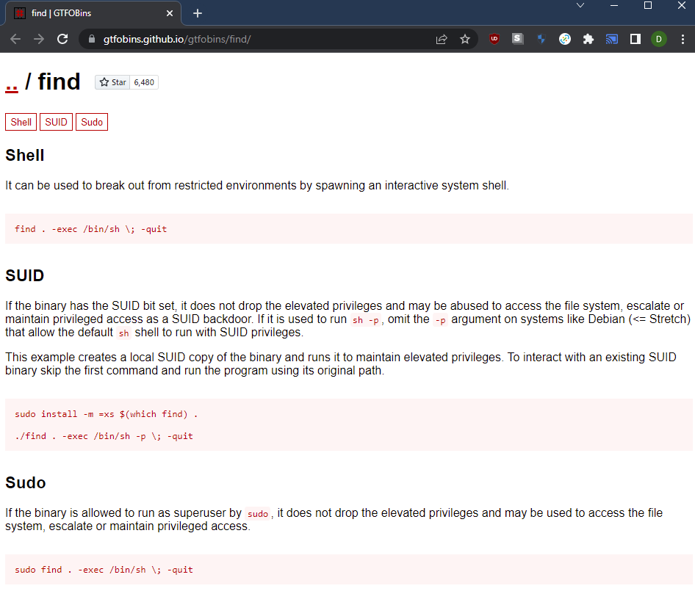Open the Chrome three-dot menu
The image size is (695, 616).
click(x=683, y=39)
